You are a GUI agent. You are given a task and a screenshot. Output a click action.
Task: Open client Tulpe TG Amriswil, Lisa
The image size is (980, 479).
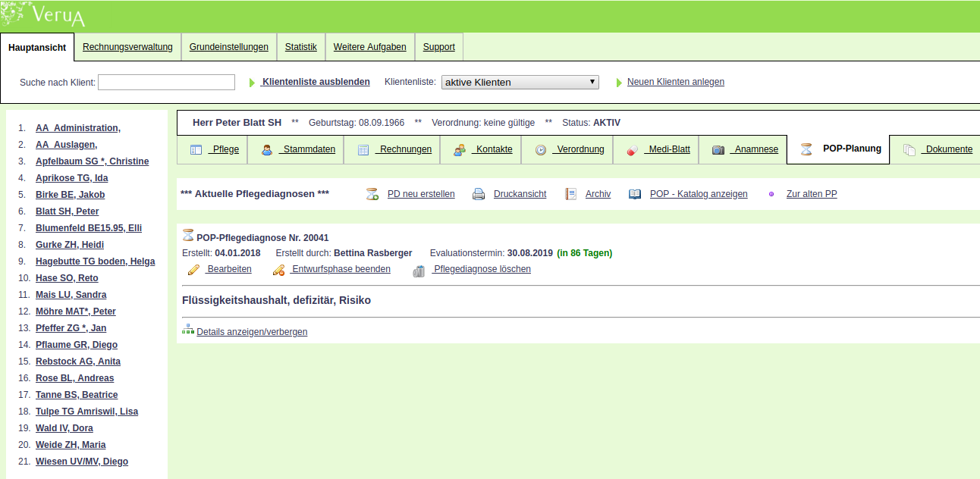point(86,412)
